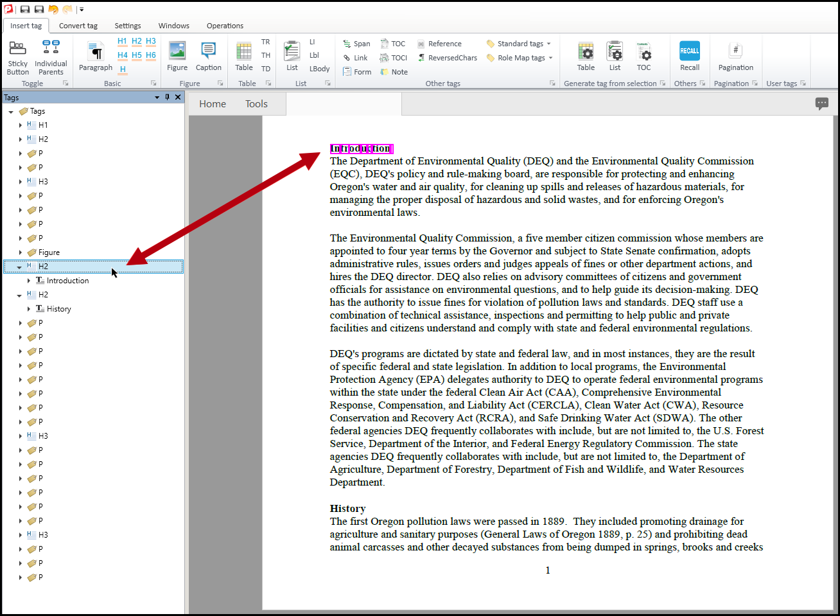
Task: Expand the Figure tag node
Action: tap(20, 252)
